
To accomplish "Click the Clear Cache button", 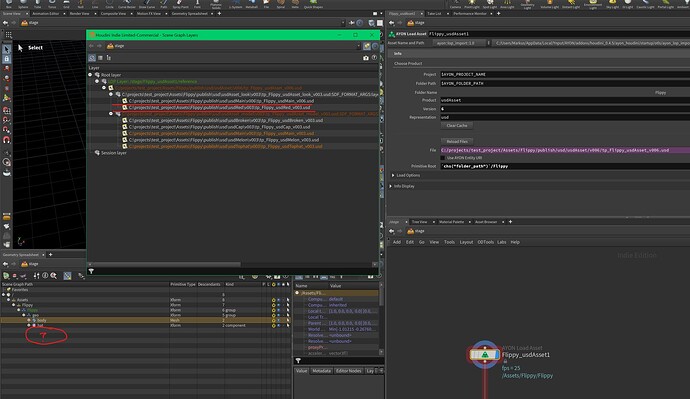I will 457,125.
